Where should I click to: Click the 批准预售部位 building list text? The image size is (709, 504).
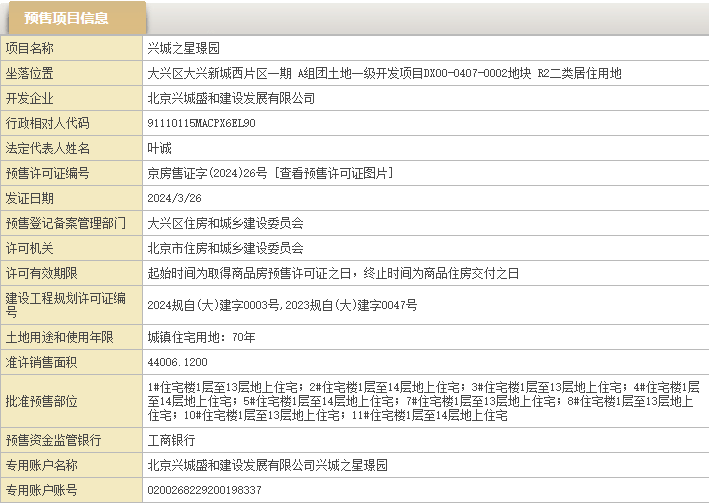[420, 400]
